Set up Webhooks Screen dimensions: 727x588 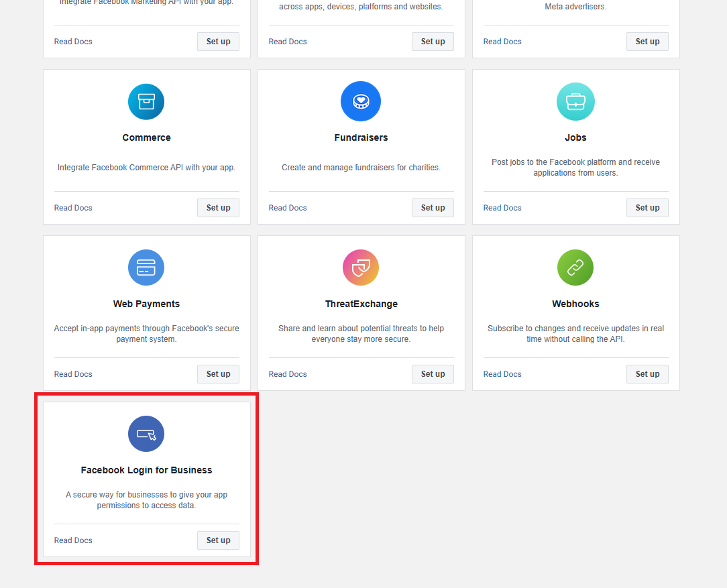(647, 374)
